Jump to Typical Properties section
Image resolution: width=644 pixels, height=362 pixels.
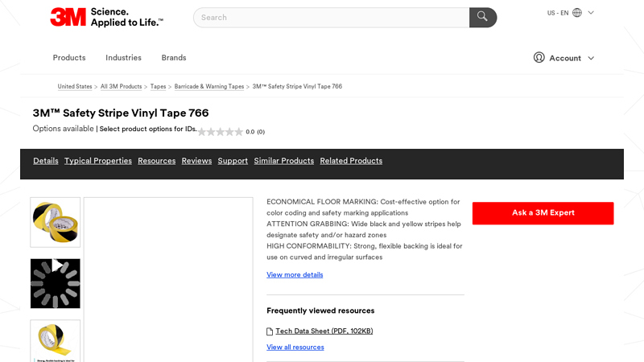point(97,161)
